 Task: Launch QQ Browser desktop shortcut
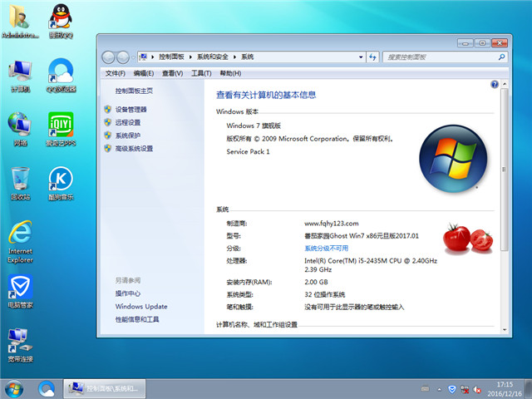pos(61,76)
